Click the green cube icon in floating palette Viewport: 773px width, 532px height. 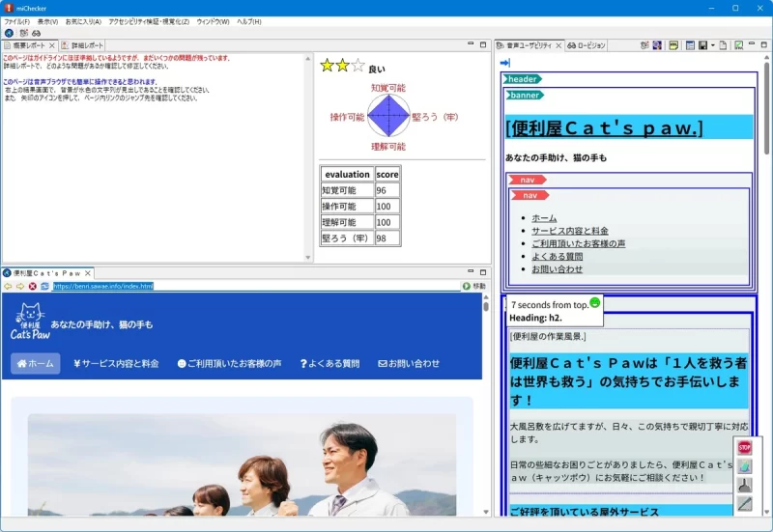(744, 466)
